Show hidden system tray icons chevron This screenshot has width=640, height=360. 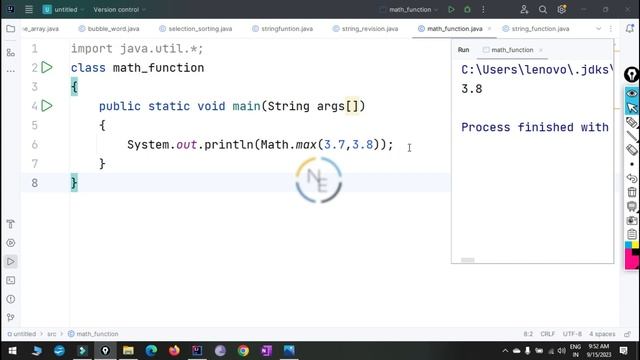505,351
